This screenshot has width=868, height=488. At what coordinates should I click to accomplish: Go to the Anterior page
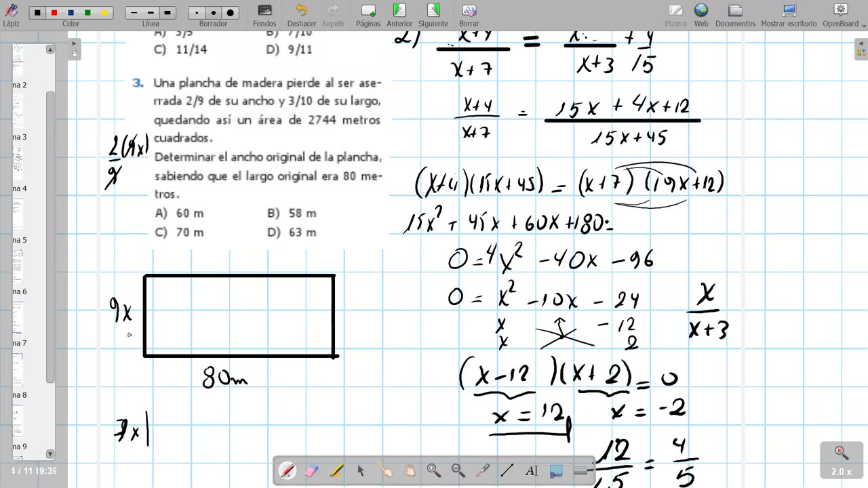pyautogui.click(x=399, y=15)
